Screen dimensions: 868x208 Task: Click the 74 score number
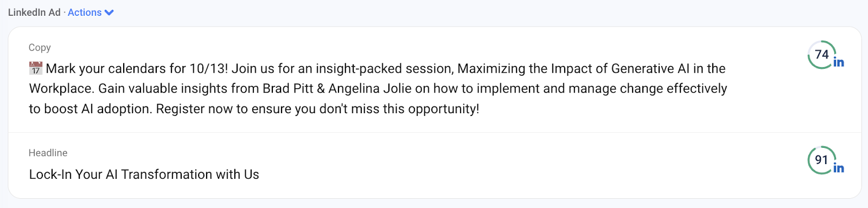coord(822,54)
